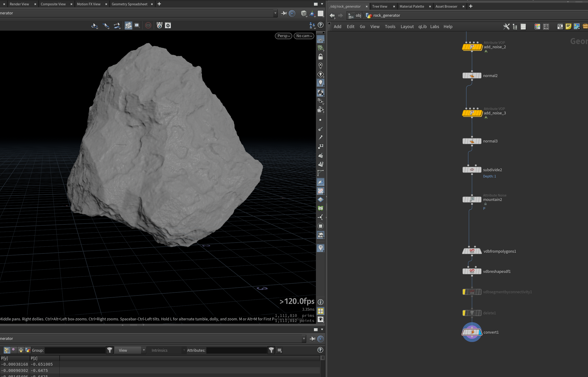Click the network editor wrench tools icon
Image resolution: width=588 pixels, height=377 pixels.
coord(507,26)
